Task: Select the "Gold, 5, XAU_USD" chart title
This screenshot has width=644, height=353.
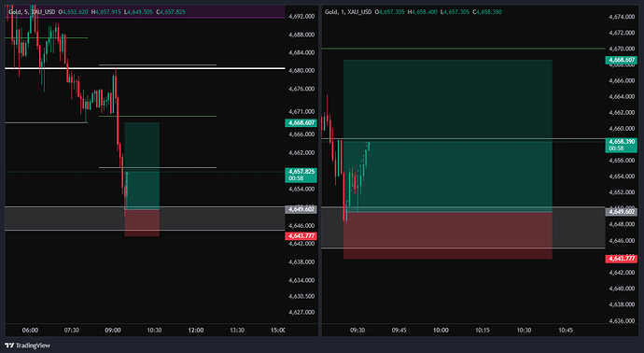Action: [x=32, y=12]
